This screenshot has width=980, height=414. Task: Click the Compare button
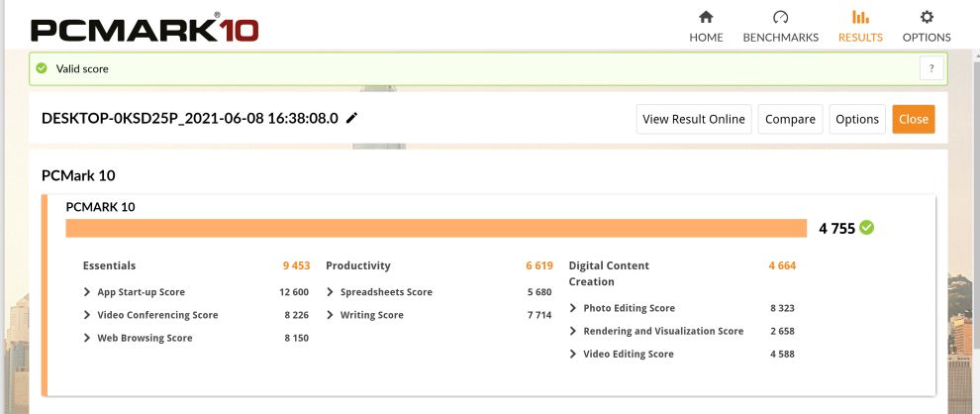coord(790,119)
